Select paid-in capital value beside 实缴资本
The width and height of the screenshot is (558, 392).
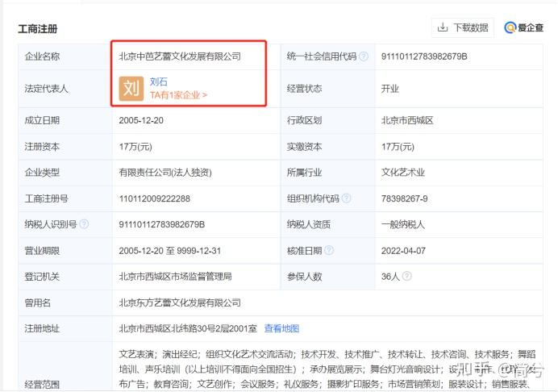pyautogui.click(x=398, y=147)
